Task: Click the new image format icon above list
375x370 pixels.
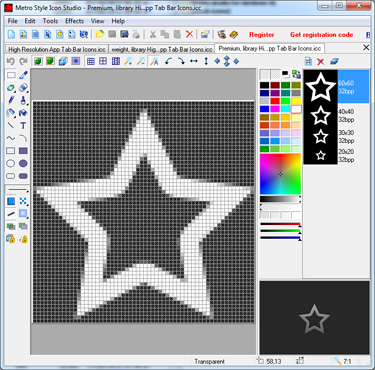Action: [x=308, y=61]
